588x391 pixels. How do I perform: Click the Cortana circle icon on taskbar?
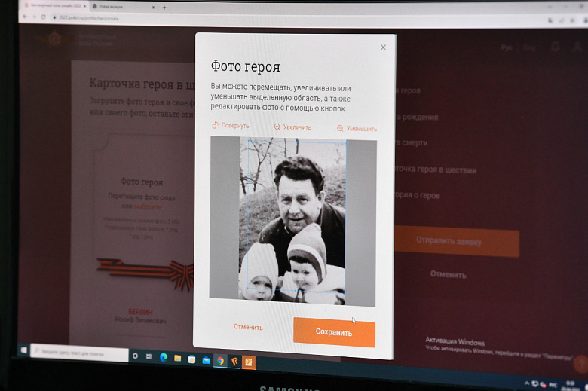click(135, 356)
